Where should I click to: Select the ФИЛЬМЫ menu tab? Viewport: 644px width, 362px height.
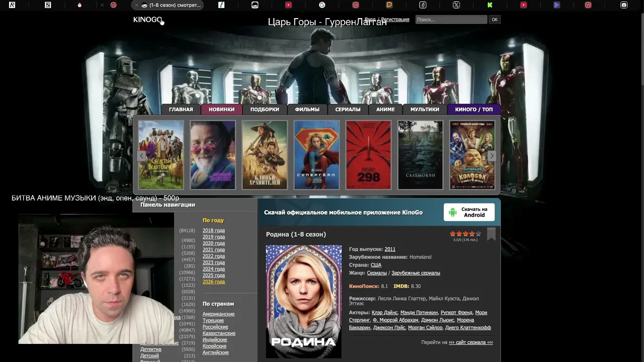point(307,109)
